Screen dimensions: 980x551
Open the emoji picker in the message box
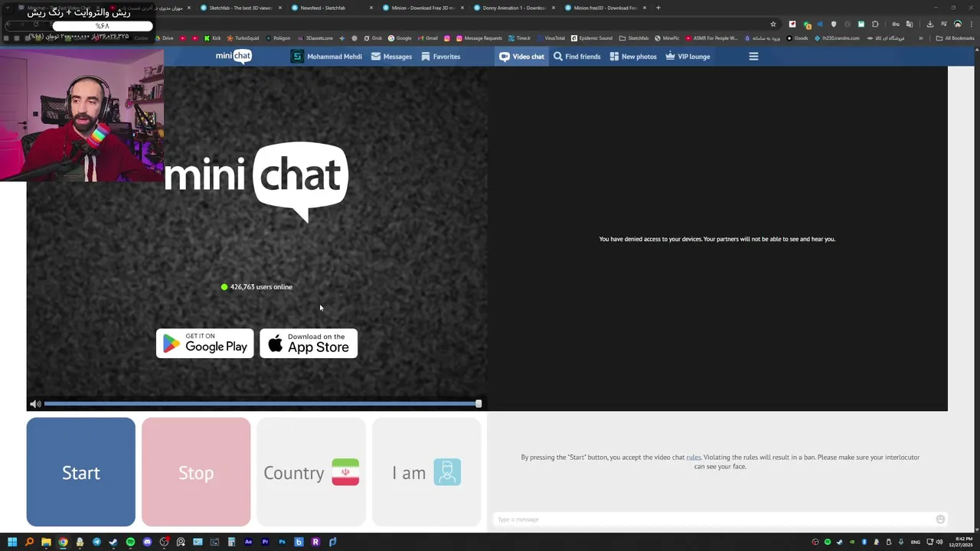pos(940,520)
